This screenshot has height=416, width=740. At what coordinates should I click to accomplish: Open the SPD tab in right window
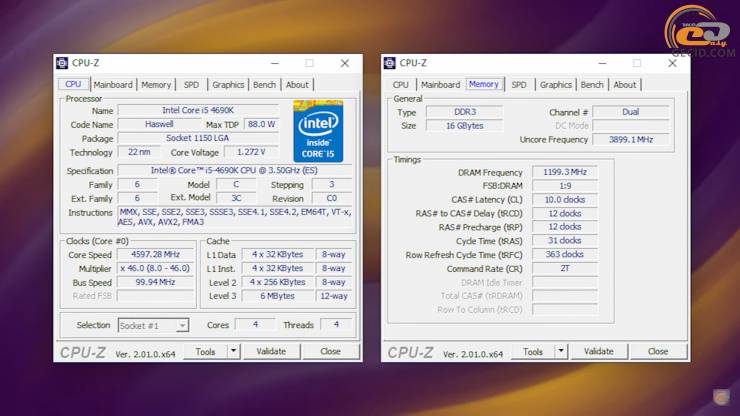[519, 85]
